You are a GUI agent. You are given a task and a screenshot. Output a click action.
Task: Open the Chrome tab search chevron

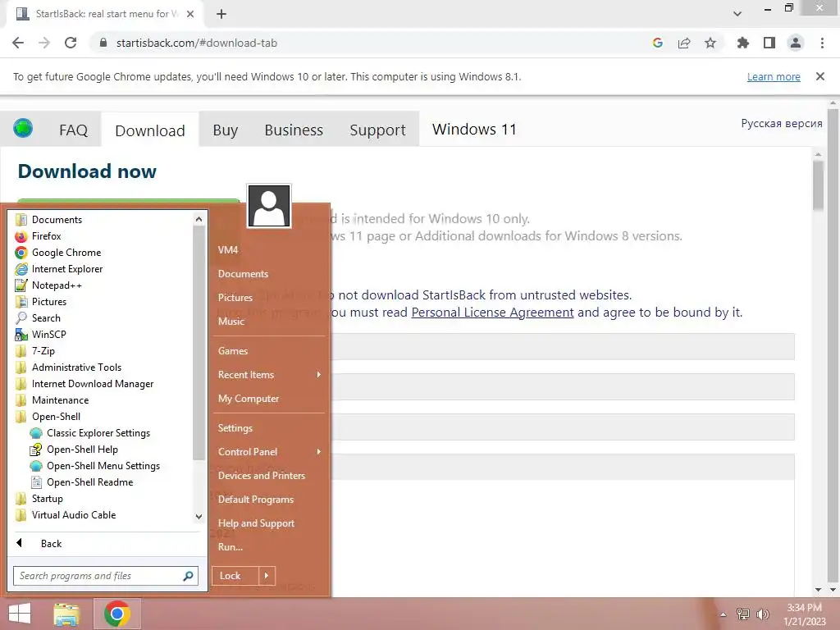pyautogui.click(x=737, y=14)
